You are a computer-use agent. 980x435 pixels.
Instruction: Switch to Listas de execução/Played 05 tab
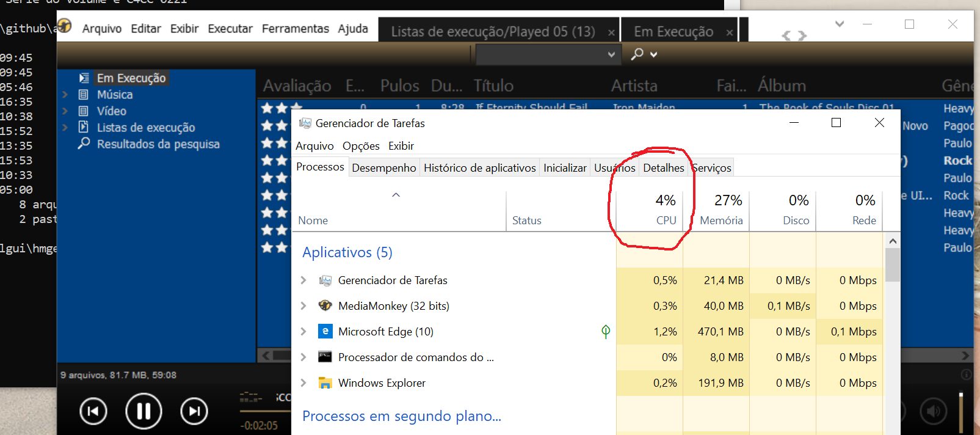(x=493, y=32)
